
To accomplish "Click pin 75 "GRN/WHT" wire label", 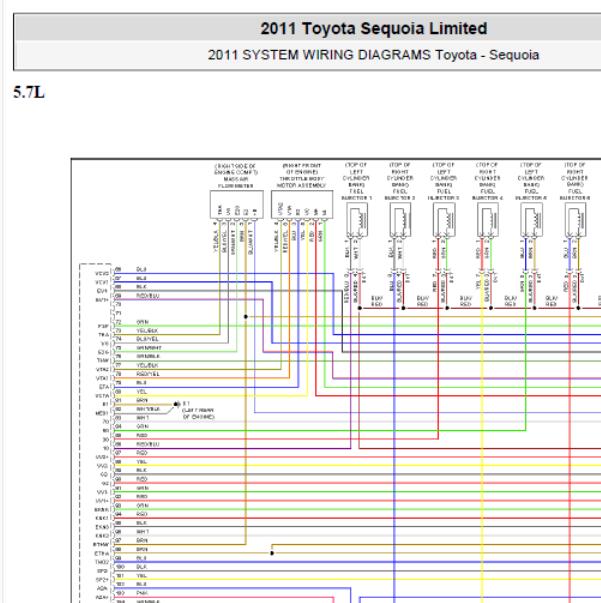I will [x=149, y=348].
